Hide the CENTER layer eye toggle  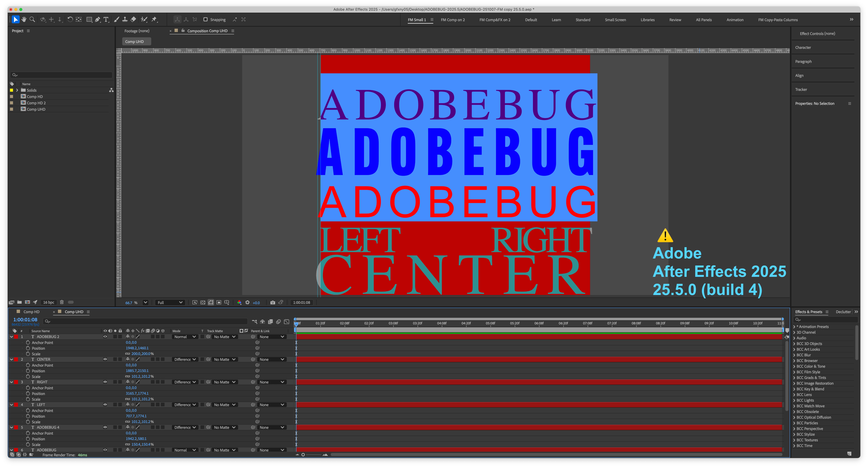coord(105,359)
